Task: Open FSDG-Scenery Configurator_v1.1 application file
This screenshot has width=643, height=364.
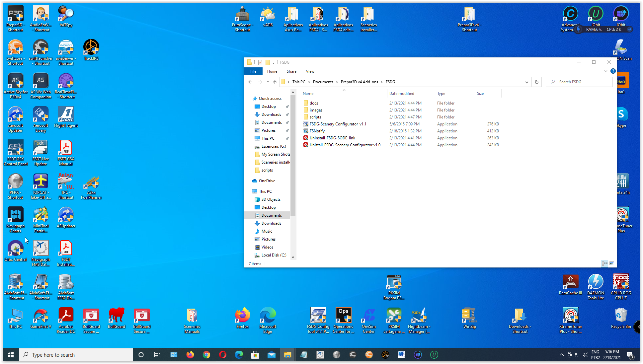Action: click(338, 124)
